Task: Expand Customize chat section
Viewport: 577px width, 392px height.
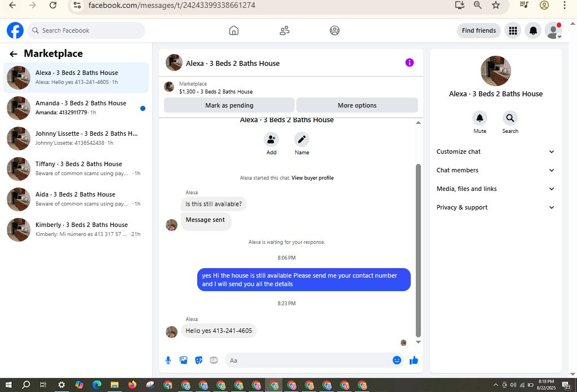Action: click(495, 152)
